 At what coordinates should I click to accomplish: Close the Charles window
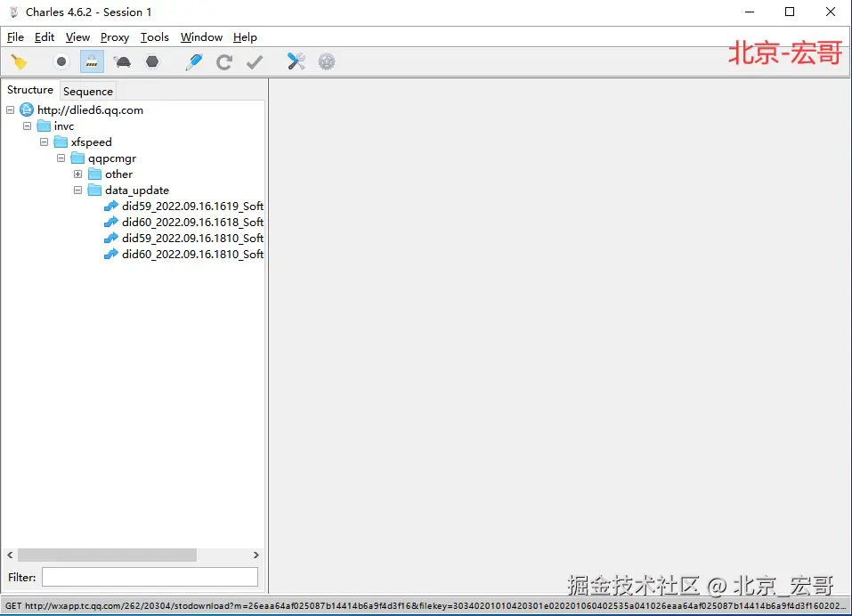click(x=831, y=12)
